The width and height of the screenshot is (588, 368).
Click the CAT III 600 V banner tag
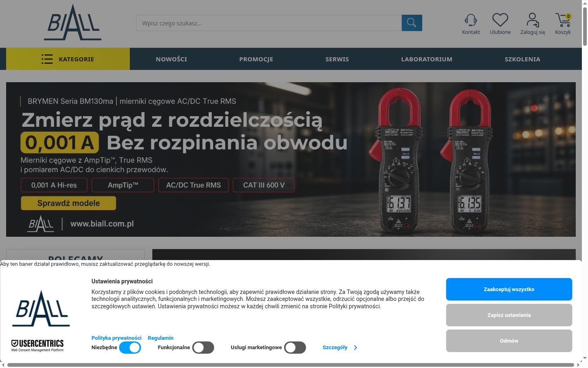[x=264, y=185]
